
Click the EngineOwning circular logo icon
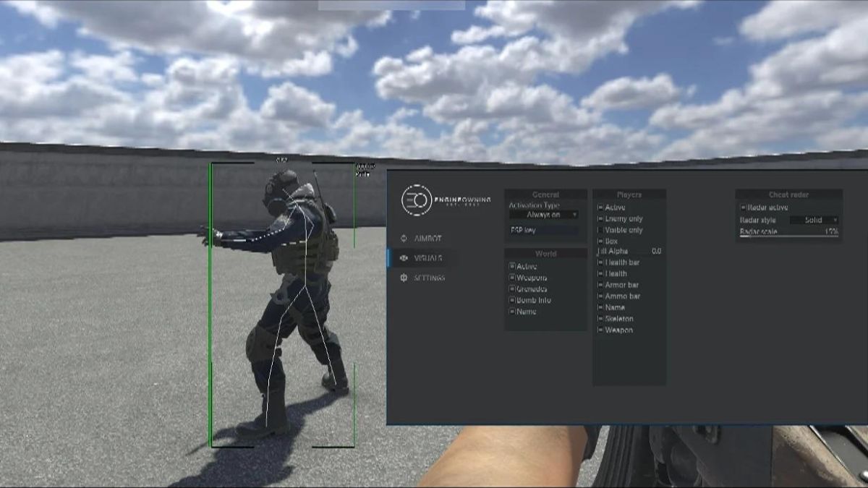coord(417,200)
